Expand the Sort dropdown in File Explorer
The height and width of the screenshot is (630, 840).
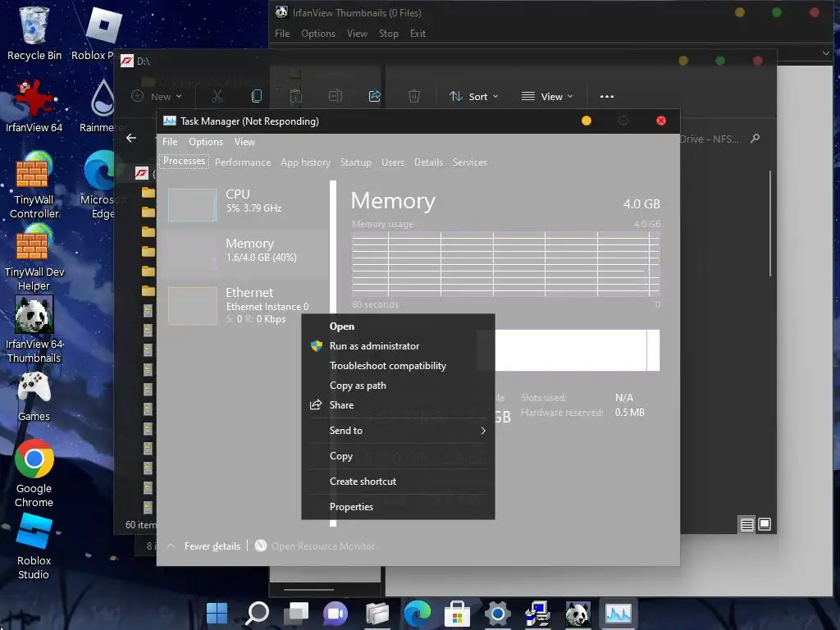coord(473,97)
